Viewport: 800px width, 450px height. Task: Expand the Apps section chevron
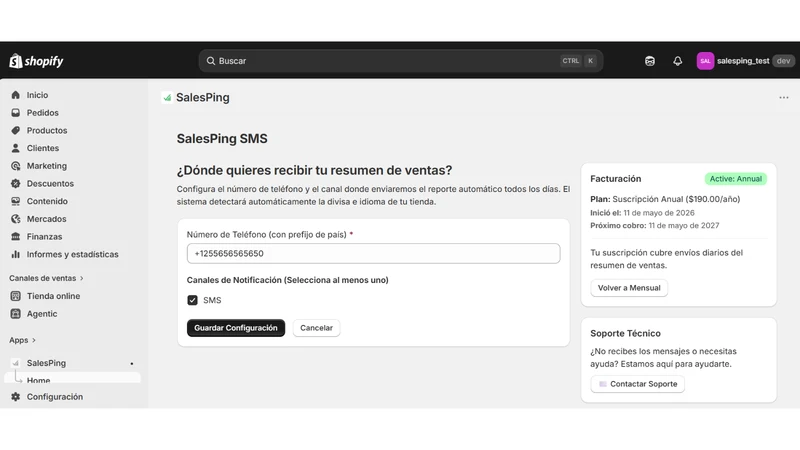[34, 340]
